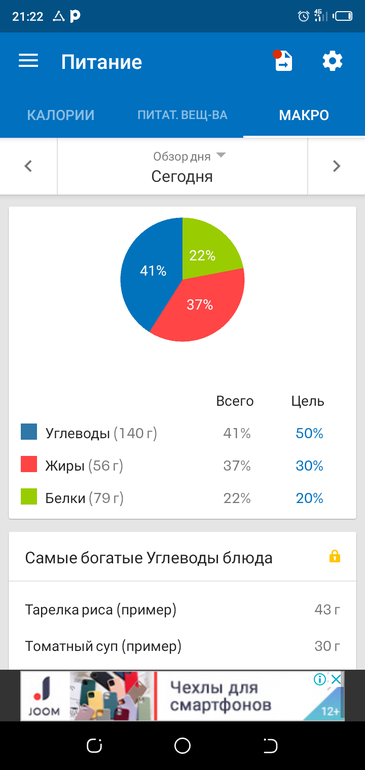Tap the Android back navigation button

pos(270,745)
